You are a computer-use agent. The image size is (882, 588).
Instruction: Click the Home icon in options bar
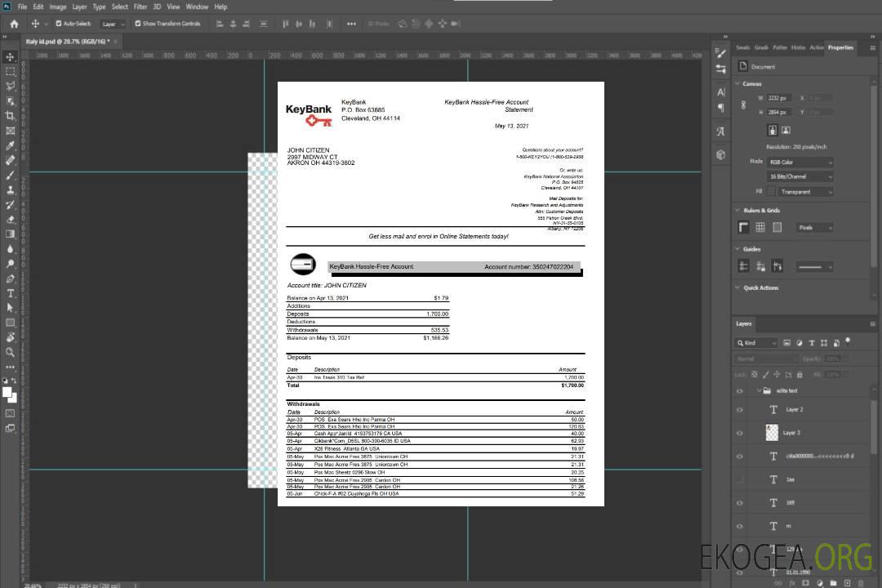pyautogui.click(x=14, y=24)
